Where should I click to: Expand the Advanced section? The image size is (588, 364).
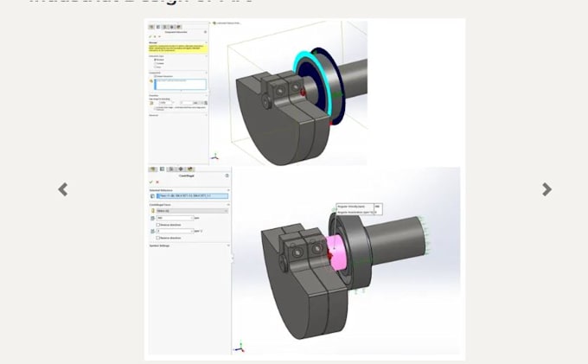[207, 115]
